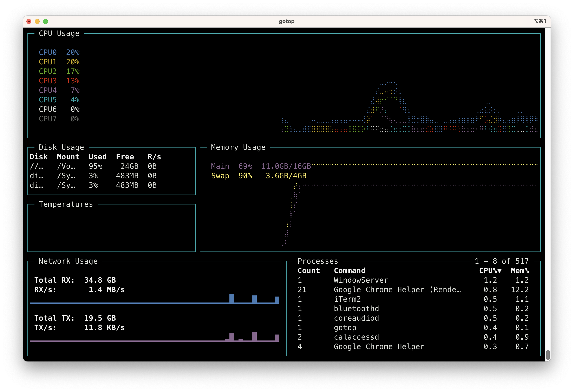Click the green zoom window button

pyautogui.click(x=45, y=21)
